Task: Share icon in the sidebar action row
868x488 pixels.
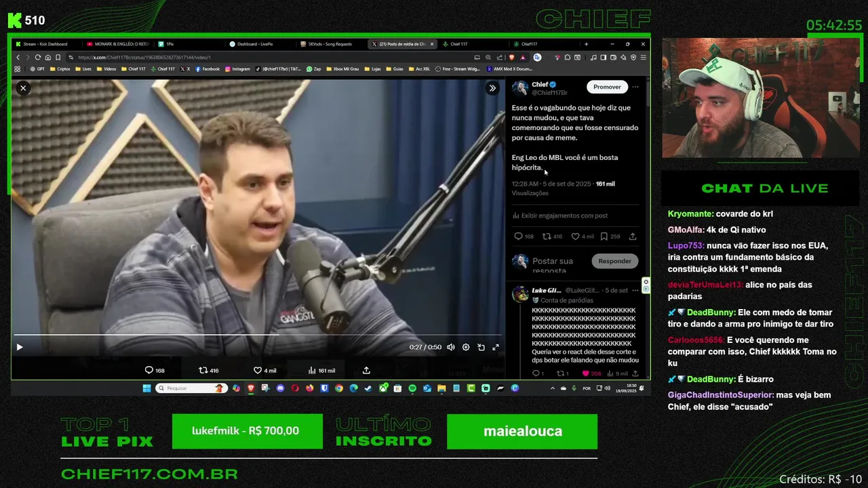Action: (633, 237)
